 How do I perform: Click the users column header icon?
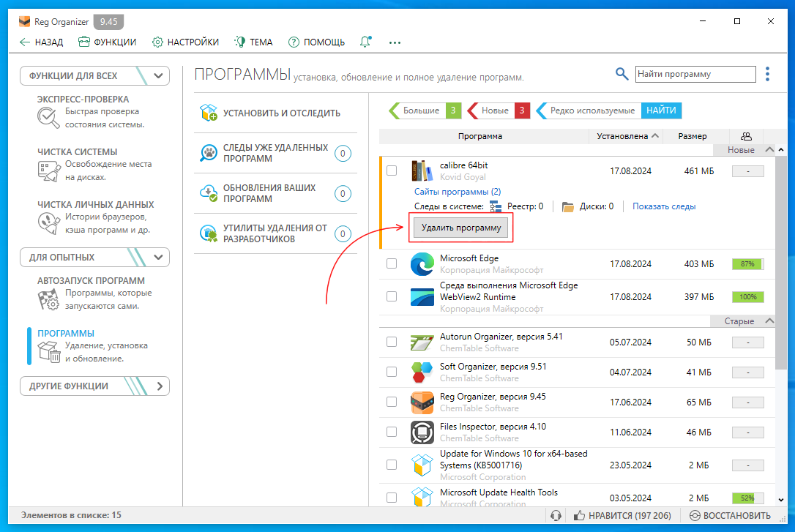746,136
